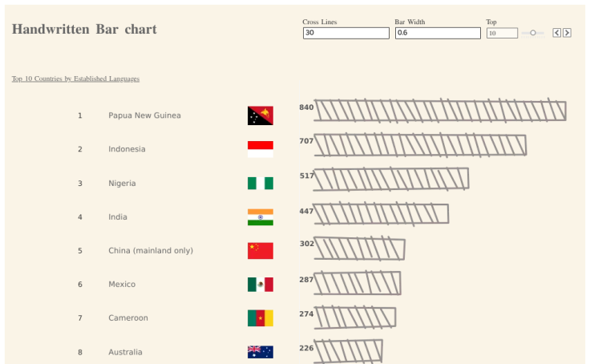Click the Nigeria flag icon
590x364 pixels.
point(261,184)
